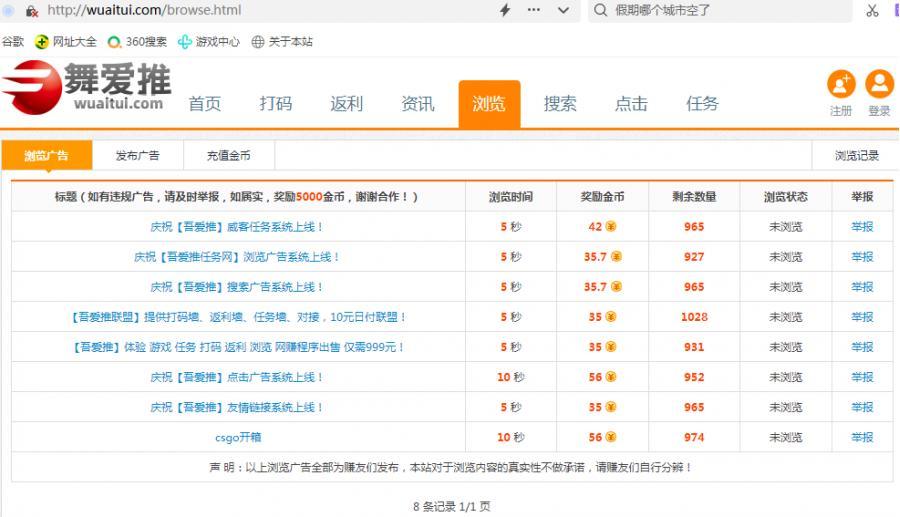Go to the 首页 nav tab
900x517 pixels.
tap(204, 103)
